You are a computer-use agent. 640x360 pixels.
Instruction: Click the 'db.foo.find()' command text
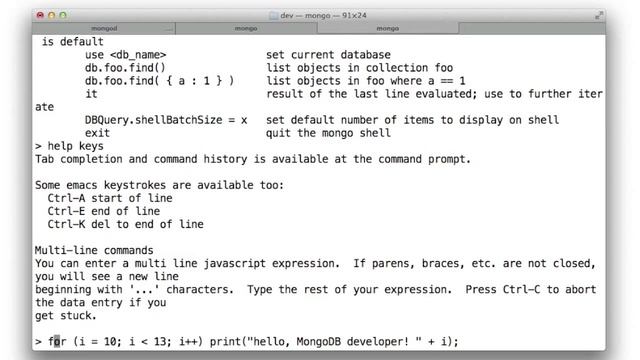click(125, 68)
